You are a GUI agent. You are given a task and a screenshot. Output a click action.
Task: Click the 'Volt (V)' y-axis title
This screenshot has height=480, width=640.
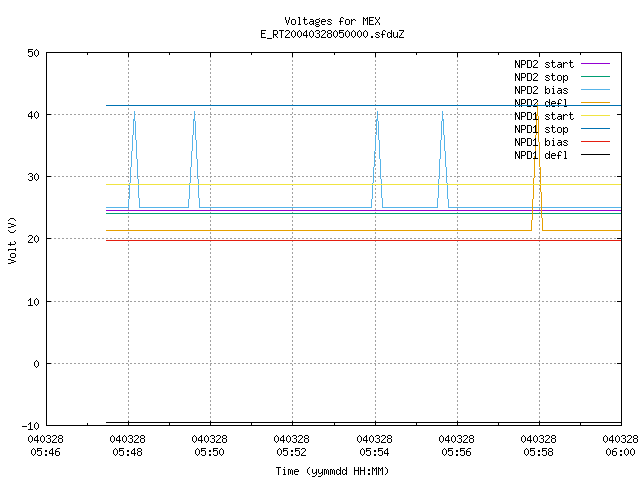(x=12, y=240)
